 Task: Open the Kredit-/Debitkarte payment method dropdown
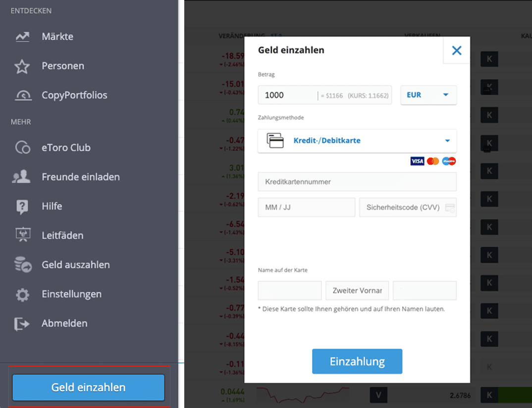tap(357, 140)
